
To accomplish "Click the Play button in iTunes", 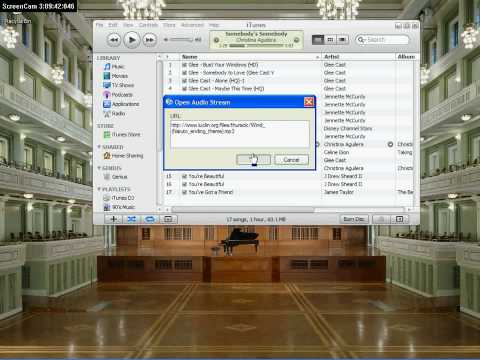I will (x=132, y=40).
